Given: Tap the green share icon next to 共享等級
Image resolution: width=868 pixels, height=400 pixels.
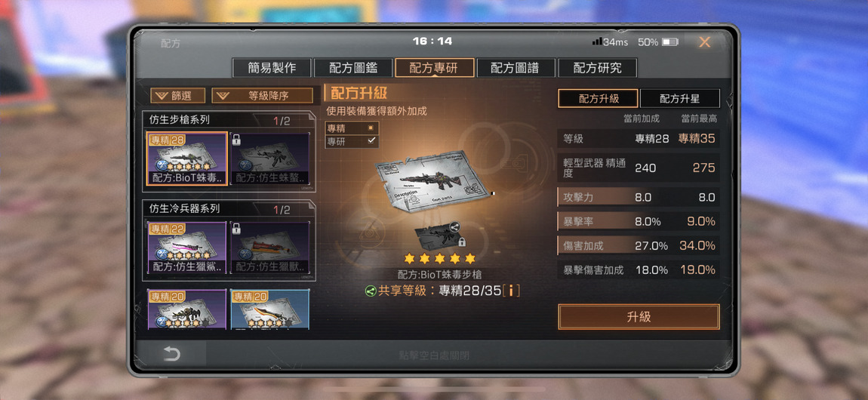Looking at the screenshot, I should 371,291.
